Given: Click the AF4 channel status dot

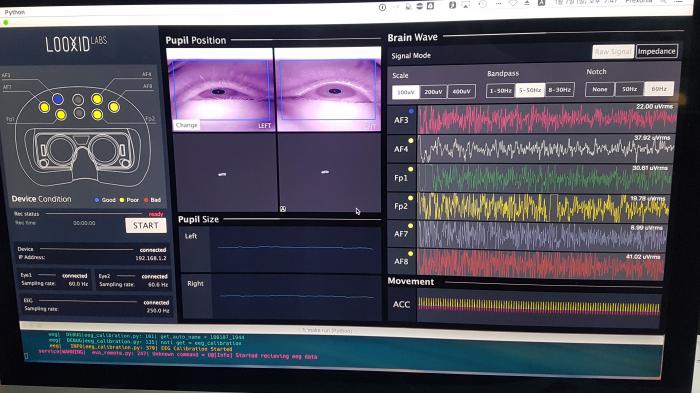Looking at the screenshot, I should pos(411,141).
